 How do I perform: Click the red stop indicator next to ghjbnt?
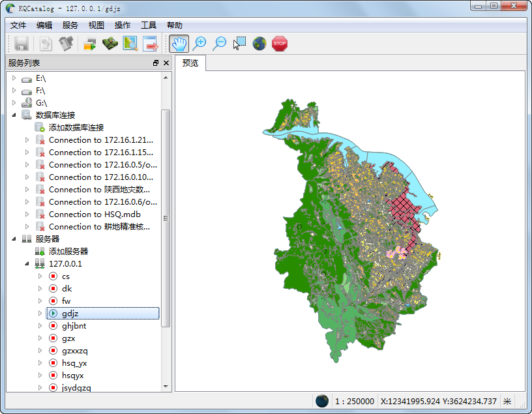pos(53,326)
